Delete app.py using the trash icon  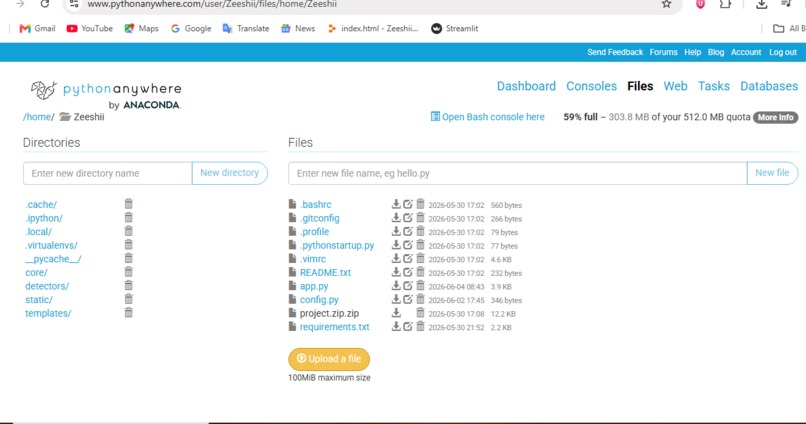[x=420, y=286]
